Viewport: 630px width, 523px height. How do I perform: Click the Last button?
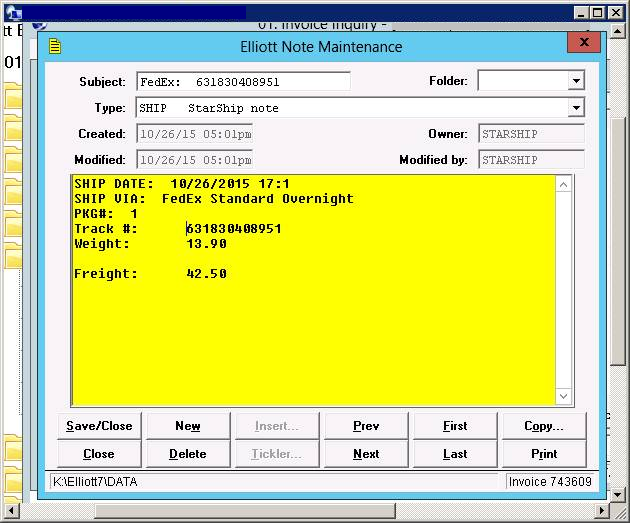455,454
